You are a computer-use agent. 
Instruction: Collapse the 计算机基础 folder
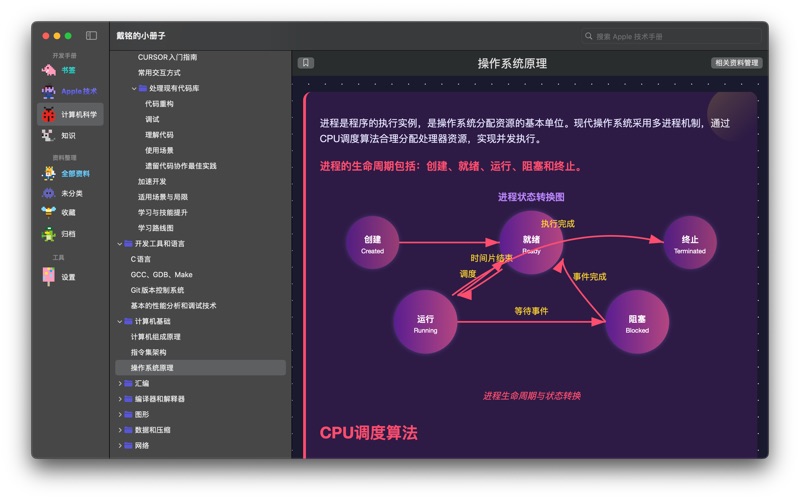pyautogui.click(x=120, y=321)
